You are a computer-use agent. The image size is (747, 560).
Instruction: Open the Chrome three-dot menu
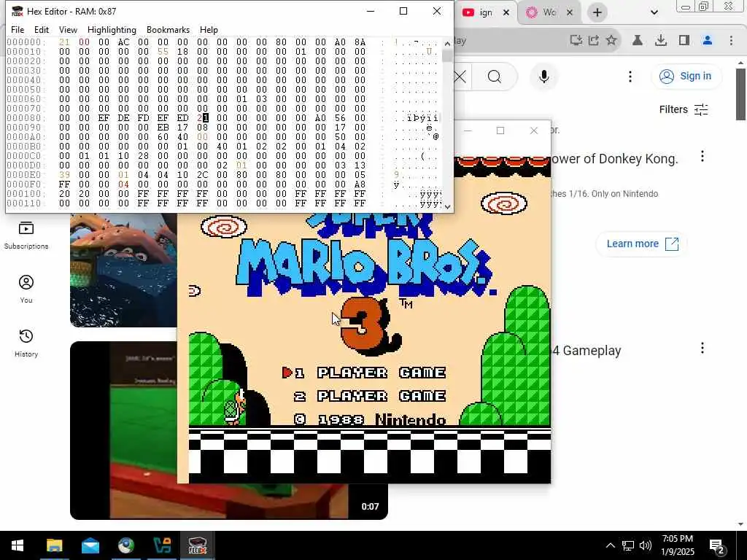[731, 41]
